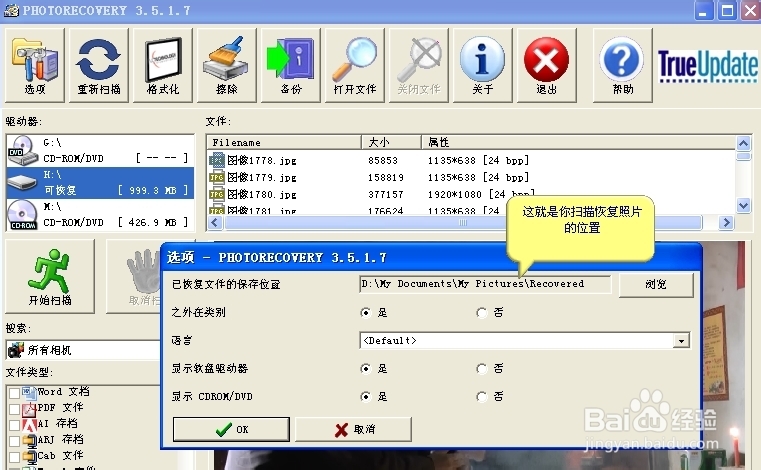Open the 语言 Default dropdown arrow
761x470 pixels.
[x=681, y=341]
